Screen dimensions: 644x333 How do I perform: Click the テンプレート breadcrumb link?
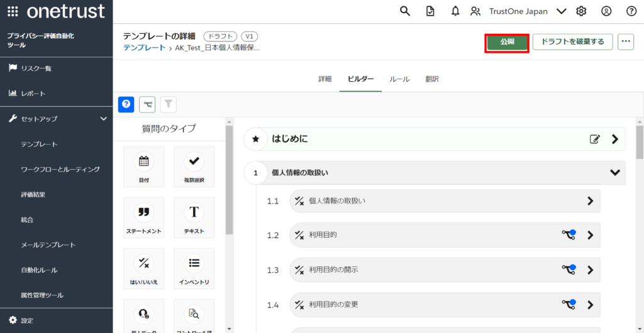(144, 48)
